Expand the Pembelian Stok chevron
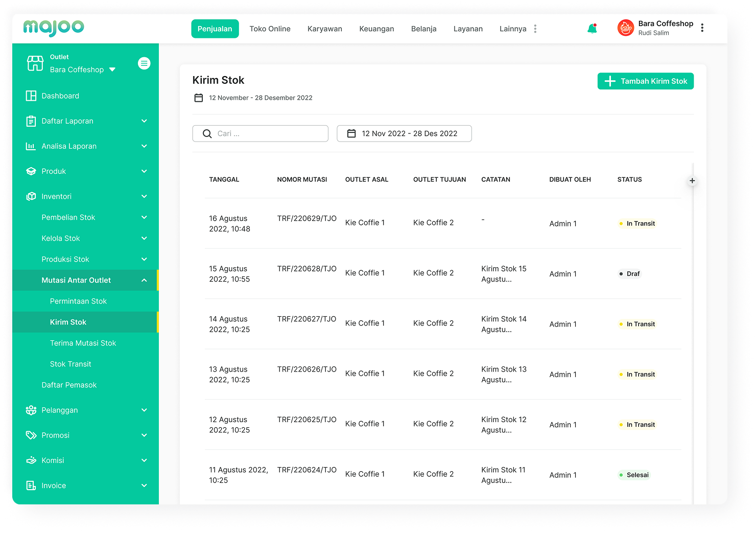The width and height of the screenshot is (756, 533). click(144, 217)
